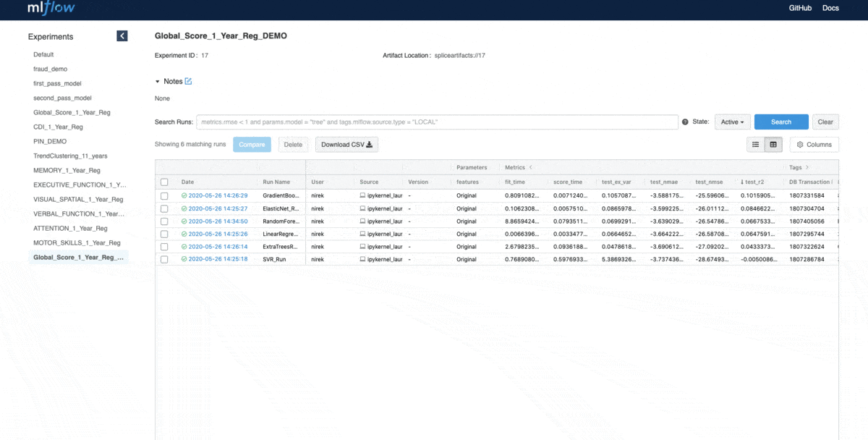Switch to grid table view icon
Viewport: 868px width, 440px height.
click(773, 144)
